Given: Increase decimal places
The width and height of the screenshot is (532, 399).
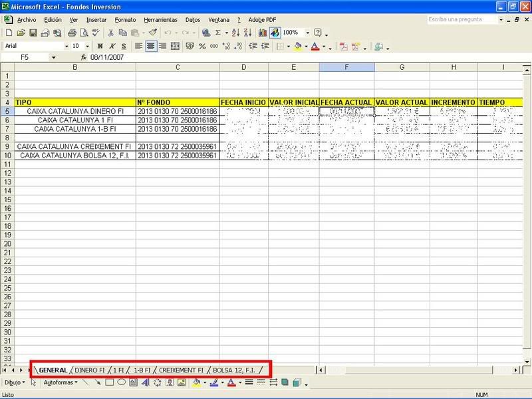Looking at the screenshot, I should tap(226, 46).
